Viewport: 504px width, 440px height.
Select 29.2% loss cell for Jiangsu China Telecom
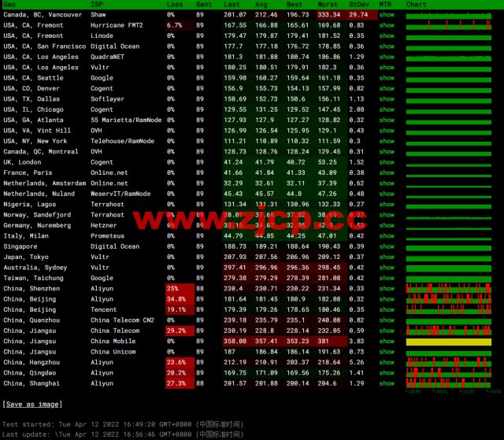[180, 331]
